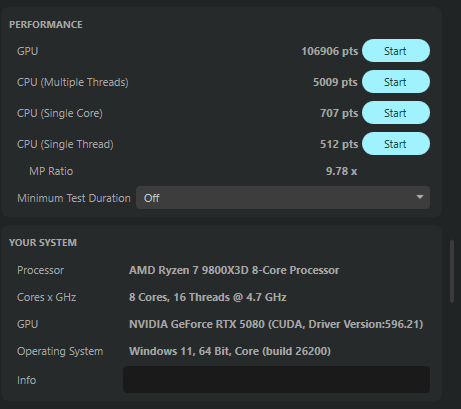Click the PERFORMANCE section header
The width and height of the screenshot is (461, 409).
point(46,25)
